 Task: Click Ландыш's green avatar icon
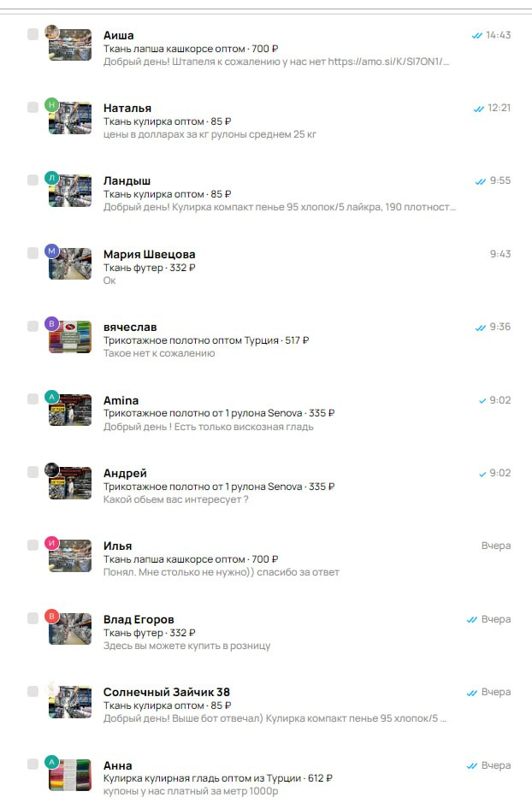(51, 177)
